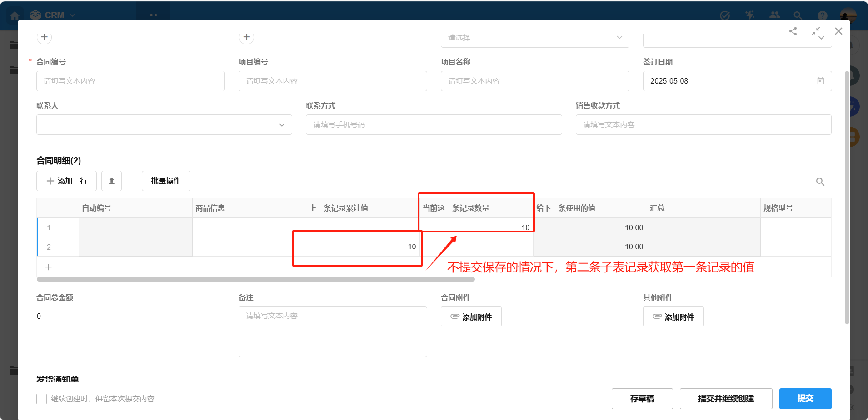The image size is (868, 420).
Task: Open the help question mark icon
Action: [823, 15]
